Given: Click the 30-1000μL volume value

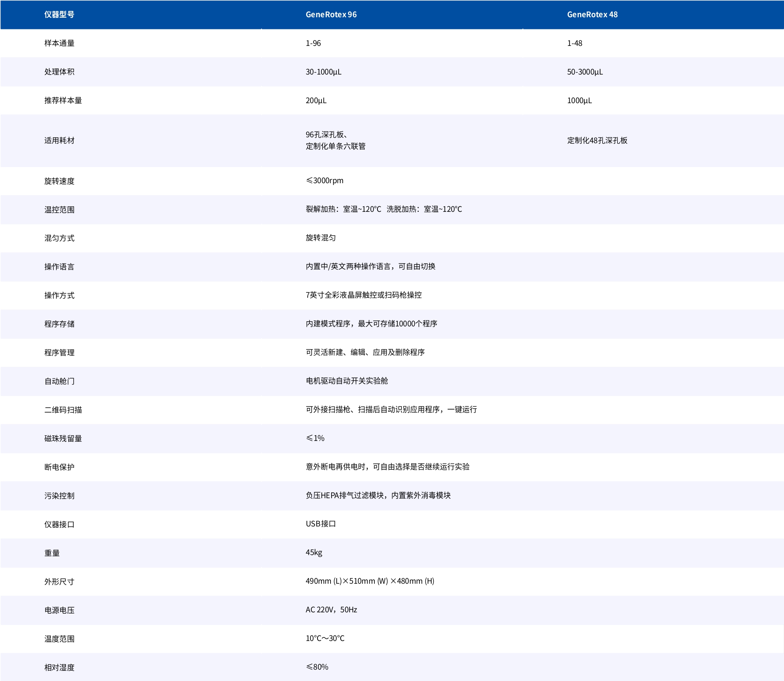Looking at the screenshot, I should pos(323,72).
